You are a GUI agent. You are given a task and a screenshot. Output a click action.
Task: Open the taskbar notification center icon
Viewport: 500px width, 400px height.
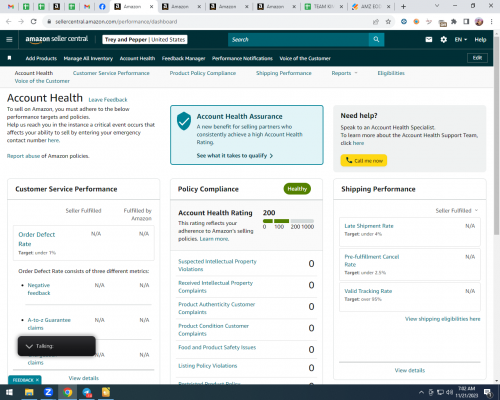pos(487,392)
